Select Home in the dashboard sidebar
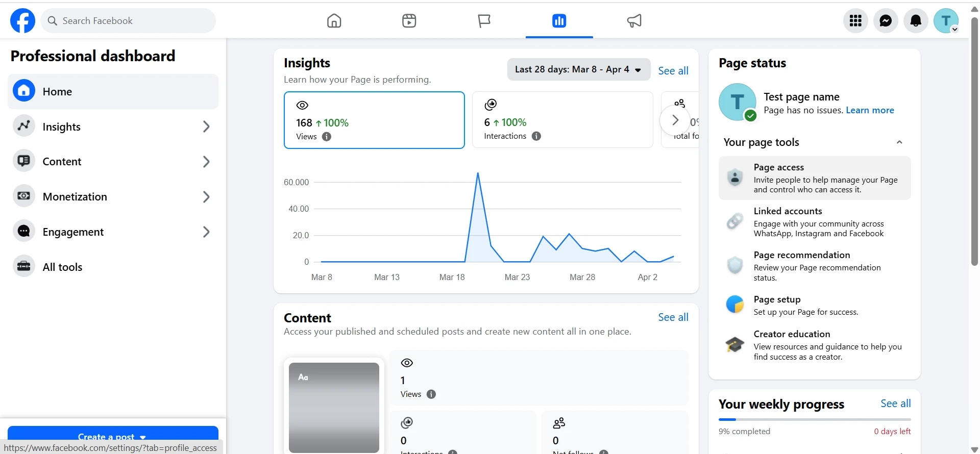This screenshot has height=454, width=980. click(x=113, y=91)
